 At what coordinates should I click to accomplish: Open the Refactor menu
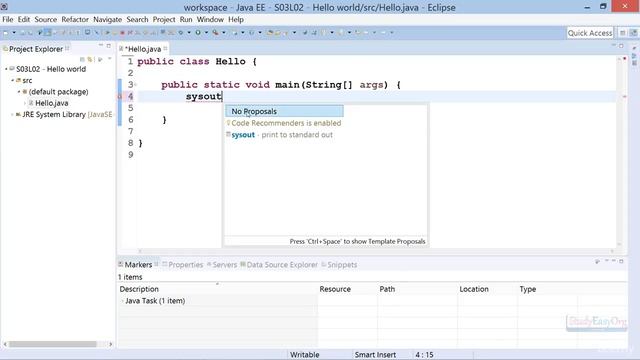coord(75,20)
